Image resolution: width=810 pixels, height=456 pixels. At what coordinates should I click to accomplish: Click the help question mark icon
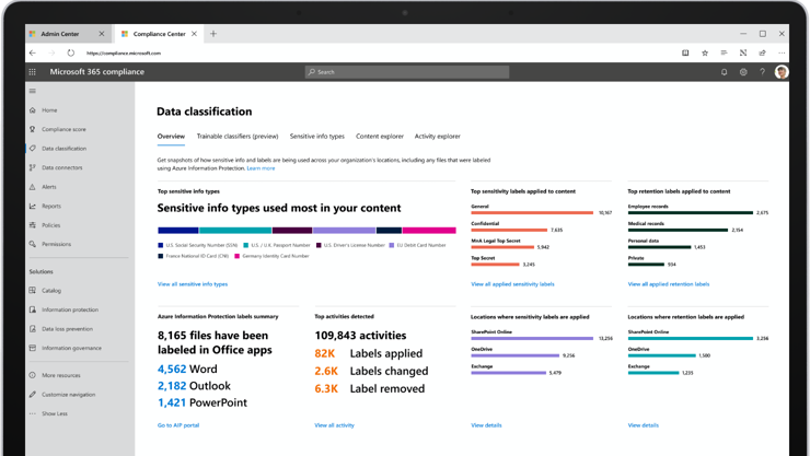pyautogui.click(x=762, y=72)
